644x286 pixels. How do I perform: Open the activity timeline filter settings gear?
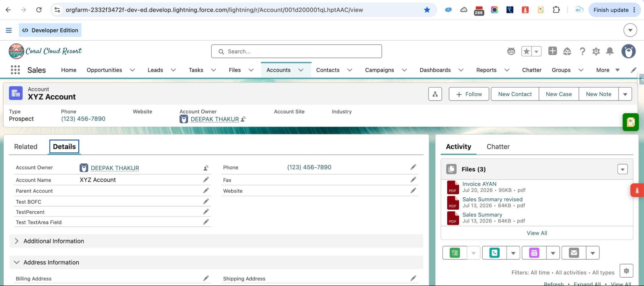pyautogui.click(x=626, y=271)
